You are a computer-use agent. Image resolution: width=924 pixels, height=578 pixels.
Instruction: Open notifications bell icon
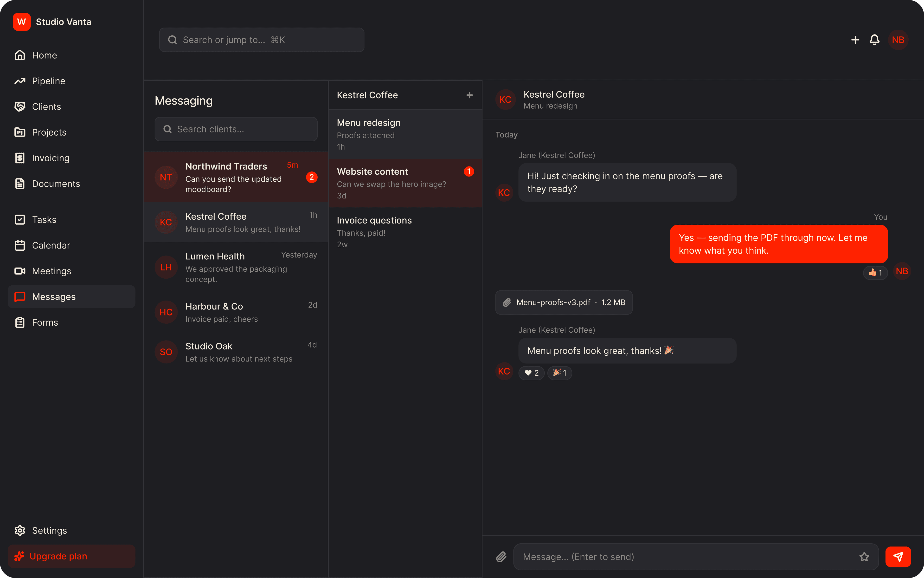874,40
